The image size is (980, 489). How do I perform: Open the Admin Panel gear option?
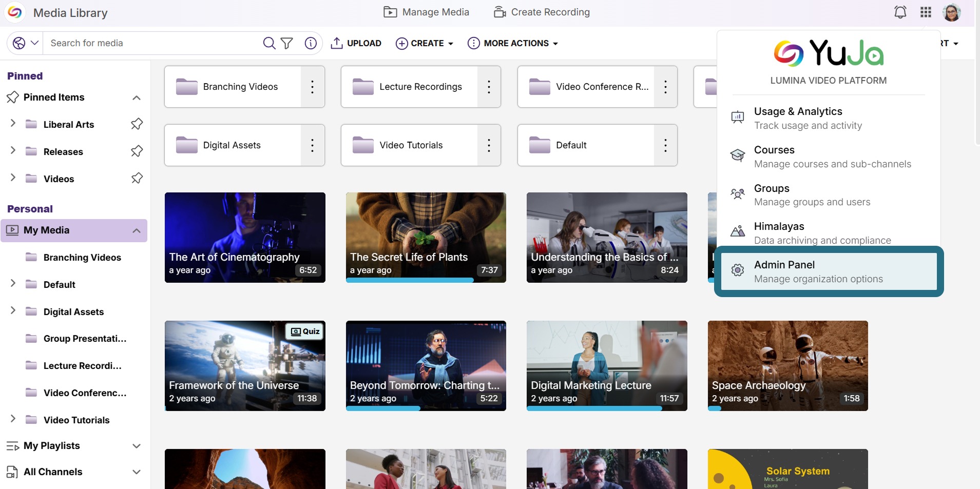coord(829,271)
